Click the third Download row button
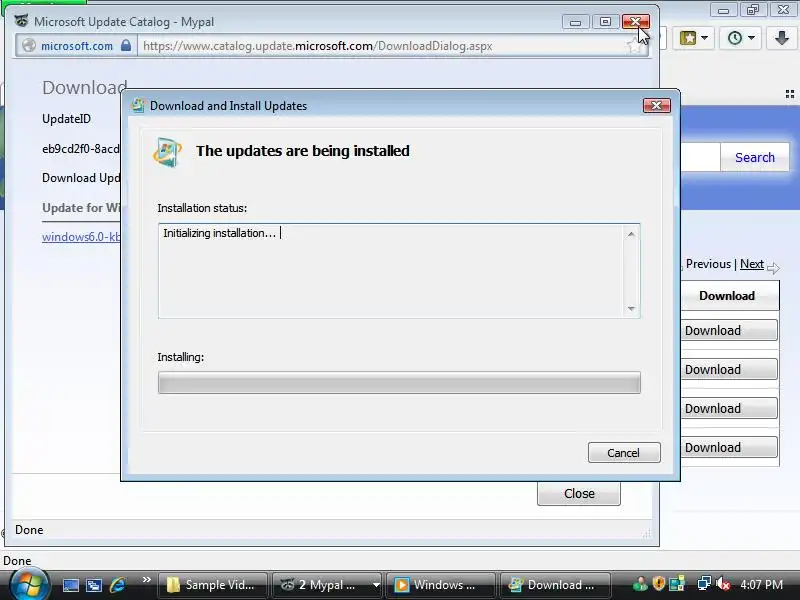800x600 pixels. tap(730, 408)
